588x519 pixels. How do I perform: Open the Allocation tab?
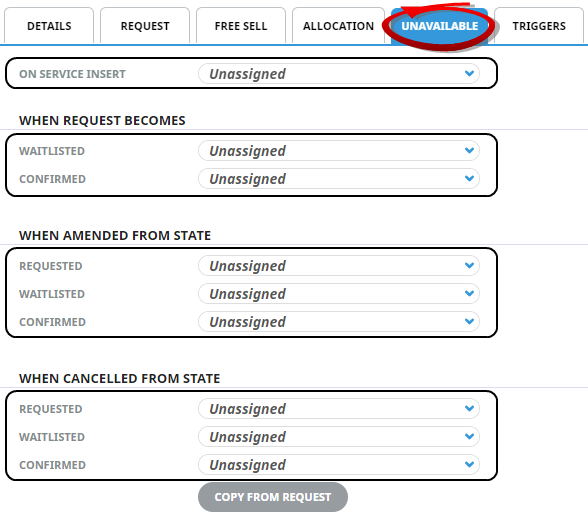point(338,26)
